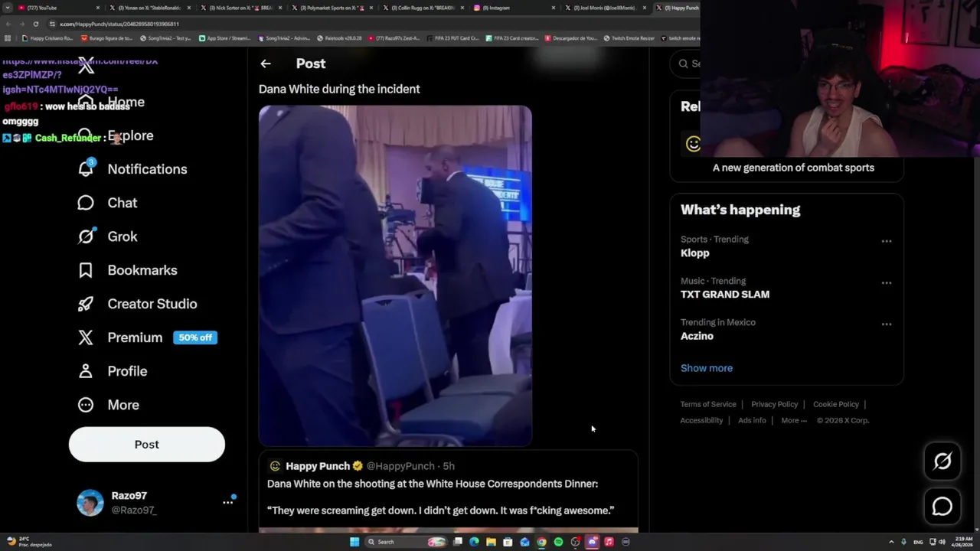
Task: Open options for Klopp trending topic
Action: pyautogui.click(x=887, y=241)
